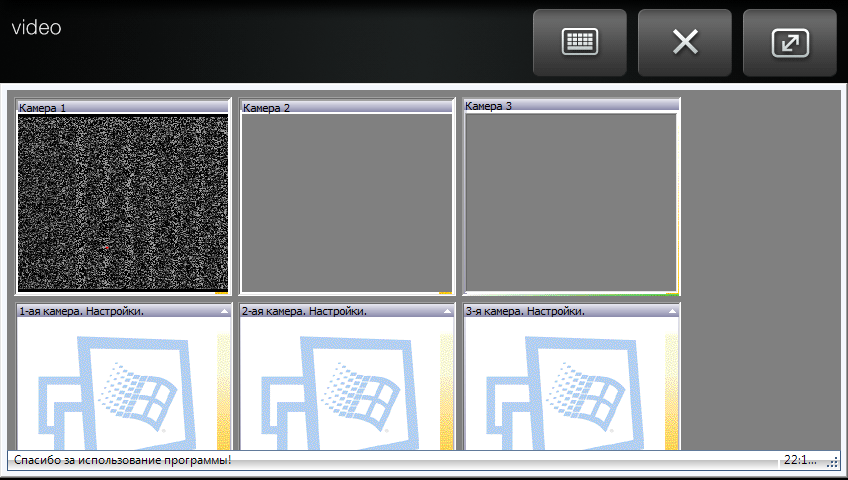Collapse the 2-ая камера settings panel arrow

click(447, 312)
